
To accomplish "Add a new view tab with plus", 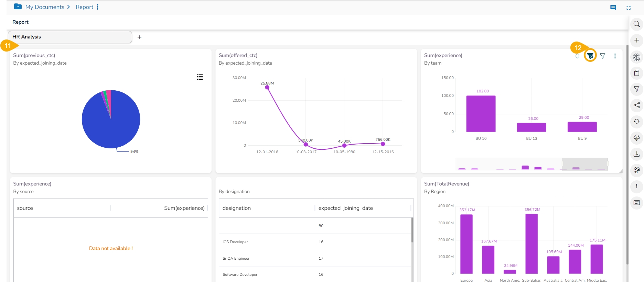I will coord(139,37).
